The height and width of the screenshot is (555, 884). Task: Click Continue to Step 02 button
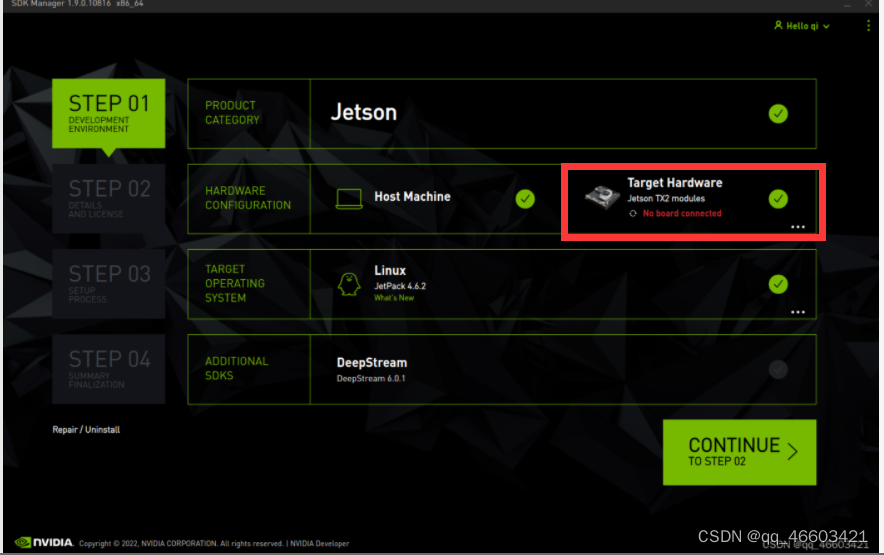(740, 452)
